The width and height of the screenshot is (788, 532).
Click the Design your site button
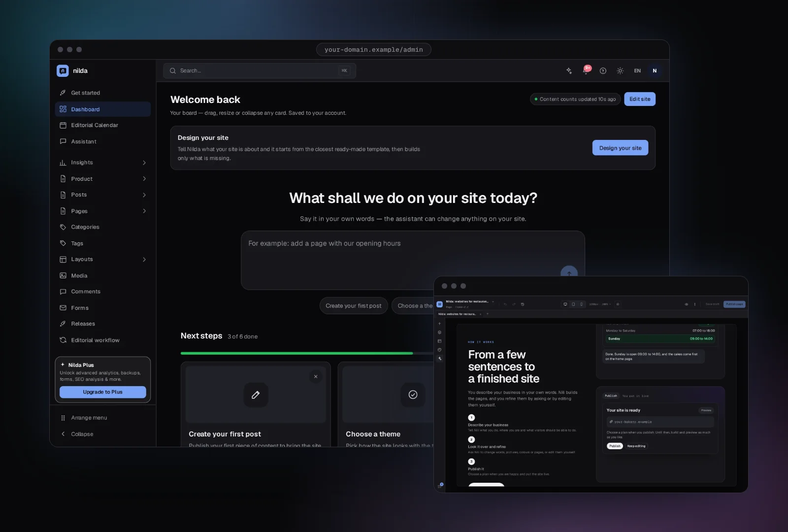(x=620, y=148)
